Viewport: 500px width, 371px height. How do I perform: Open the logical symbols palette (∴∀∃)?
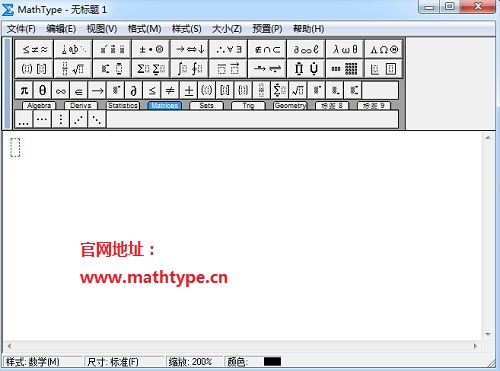click(228, 49)
